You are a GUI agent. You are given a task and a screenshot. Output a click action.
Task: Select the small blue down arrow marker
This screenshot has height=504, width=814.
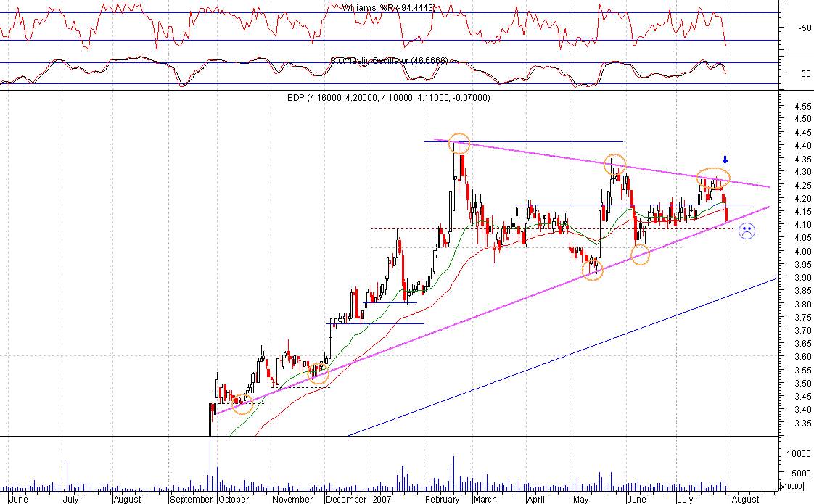pos(725,160)
